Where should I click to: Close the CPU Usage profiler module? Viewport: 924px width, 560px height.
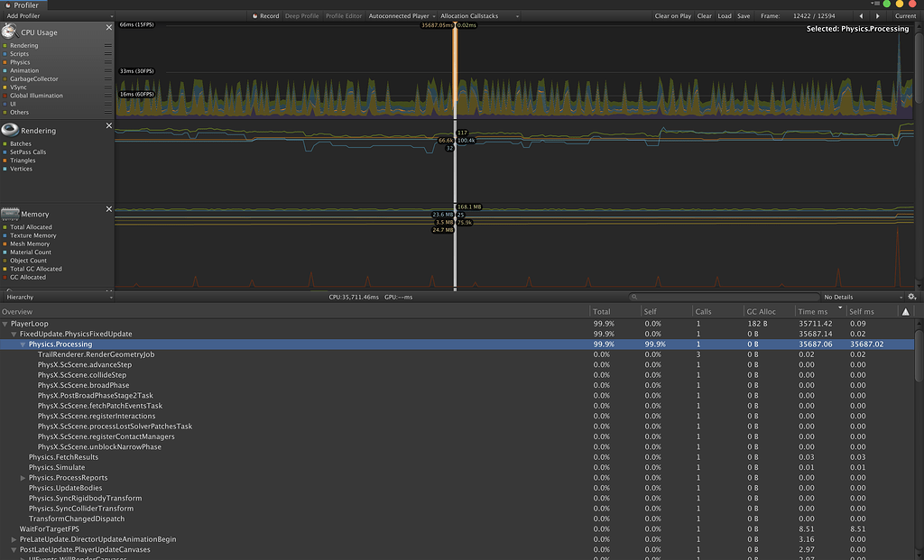108,27
